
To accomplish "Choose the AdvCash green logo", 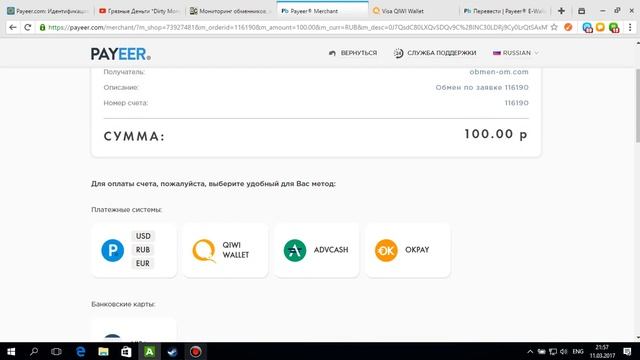I will pos(295,250).
